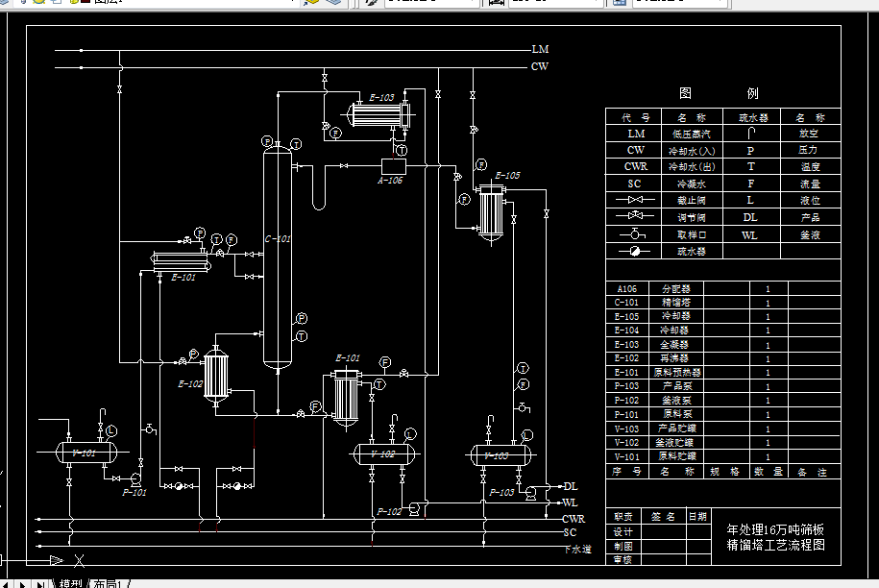Screen dimensions: 879x588
Task: Select the temperature gauge T at column top
Action: [296, 144]
